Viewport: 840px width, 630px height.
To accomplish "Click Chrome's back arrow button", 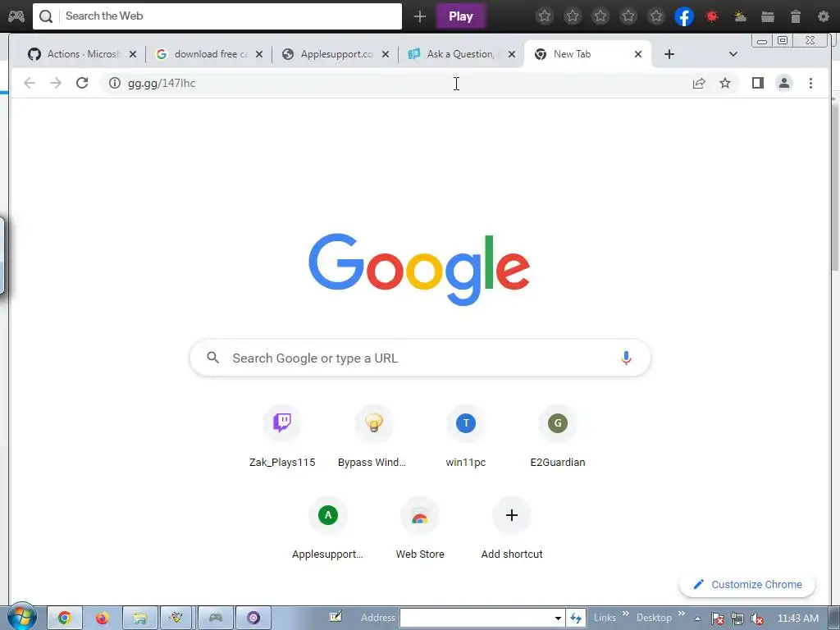I will tap(30, 83).
